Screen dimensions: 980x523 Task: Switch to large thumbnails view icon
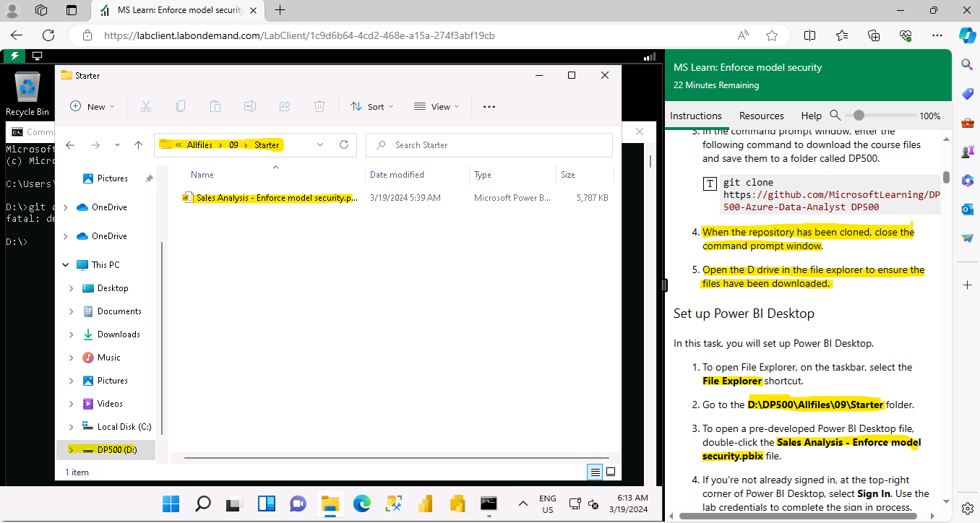611,472
